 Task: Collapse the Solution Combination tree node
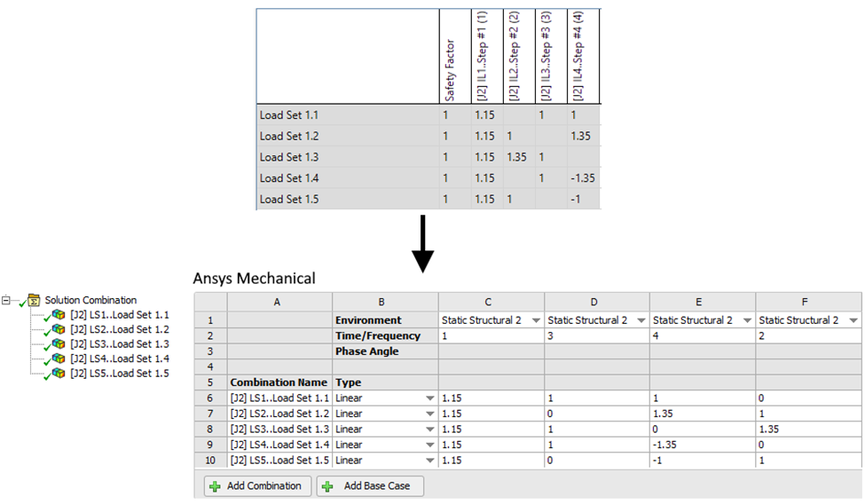click(x=6, y=300)
